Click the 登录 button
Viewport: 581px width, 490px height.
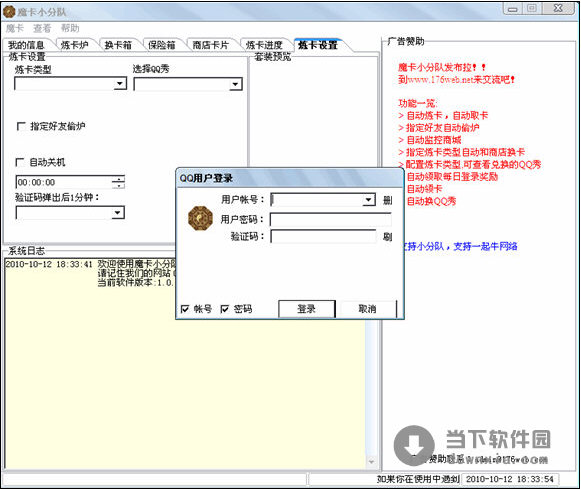click(x=307, y=309)
